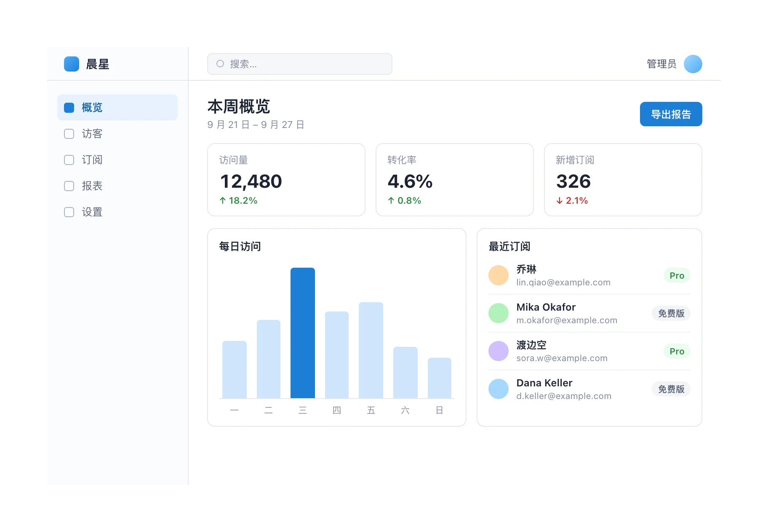
Task: Open 设置 from the sidebar
Action: 117,212
